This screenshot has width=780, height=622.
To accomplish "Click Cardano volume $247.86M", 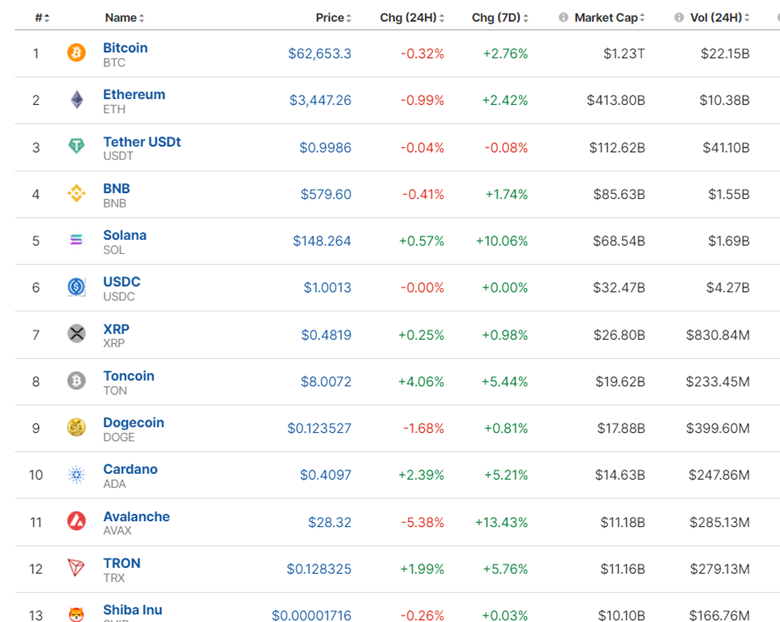I will (x=719, y=475).
